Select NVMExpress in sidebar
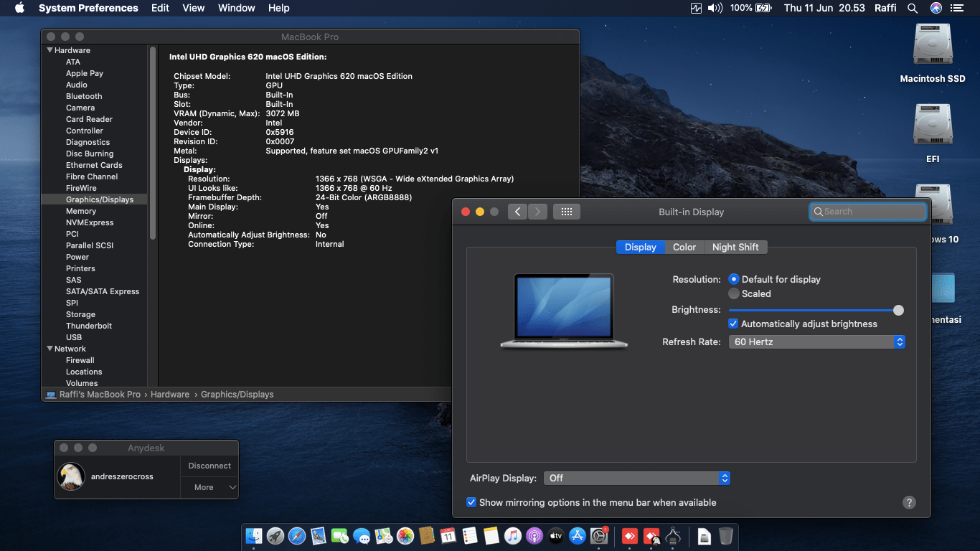The image size is (980, 551). [90, 222]
